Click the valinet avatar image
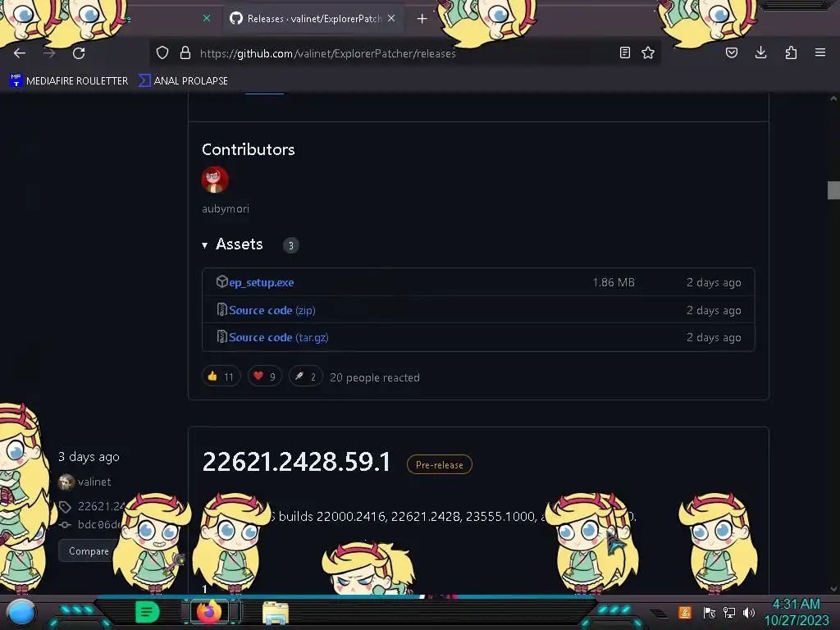 point(66,482)
